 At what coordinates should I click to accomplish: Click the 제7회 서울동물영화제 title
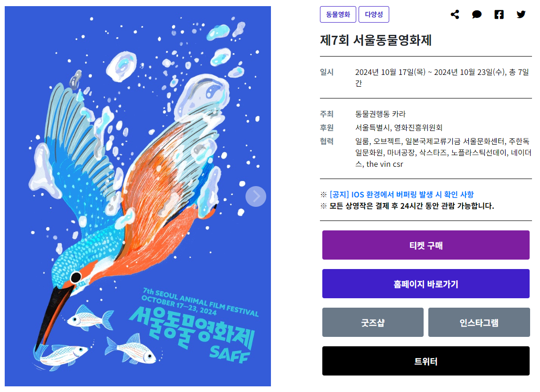(376, 41)
